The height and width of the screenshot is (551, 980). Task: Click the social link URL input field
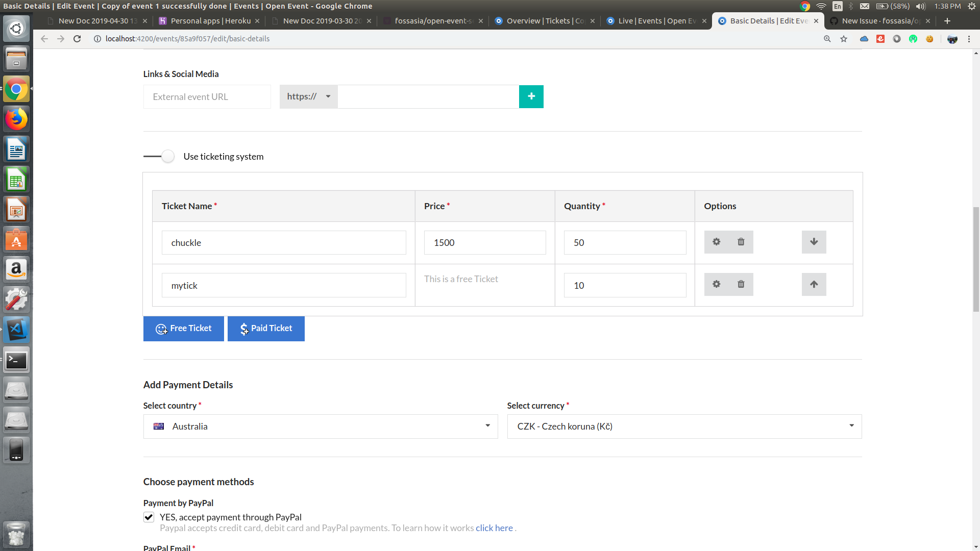428,96
